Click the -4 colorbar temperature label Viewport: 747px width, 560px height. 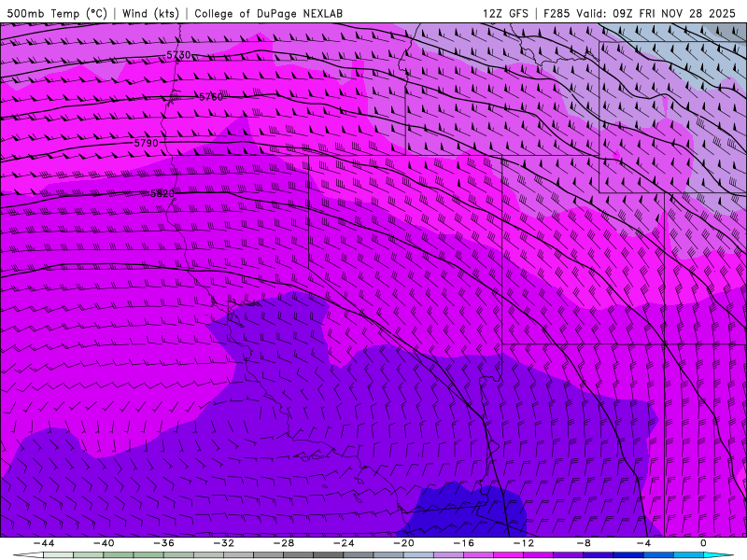tap(643, 543)
